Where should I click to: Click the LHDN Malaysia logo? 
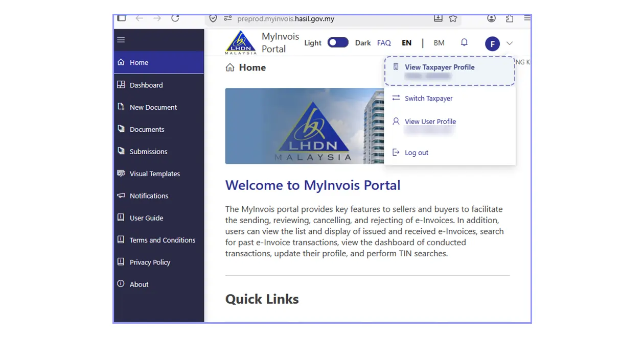point(240,42)
